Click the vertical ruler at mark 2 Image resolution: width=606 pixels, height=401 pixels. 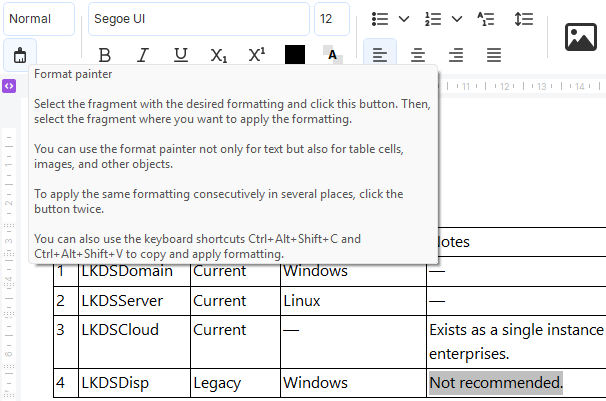(9, 203)
